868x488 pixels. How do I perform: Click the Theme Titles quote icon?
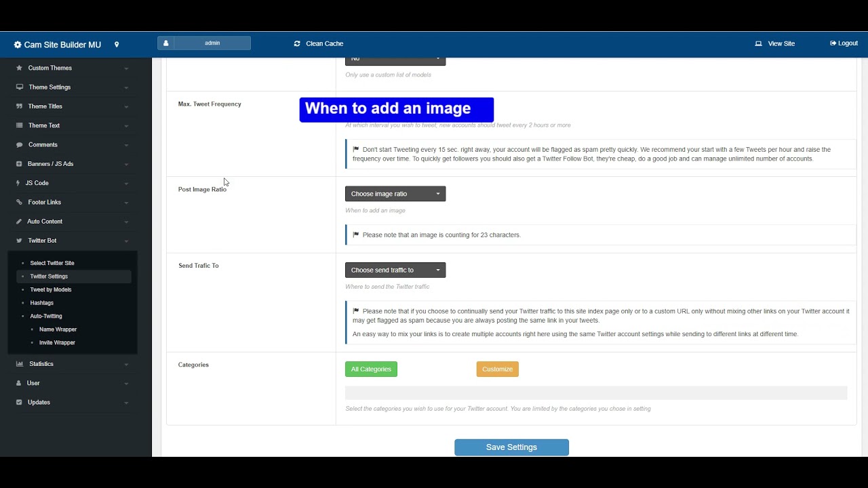20,106
